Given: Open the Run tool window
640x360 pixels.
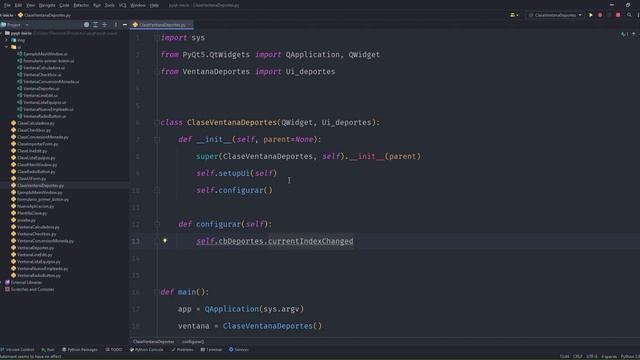Looking at the screenshot, I should click(x=48, y=350).
